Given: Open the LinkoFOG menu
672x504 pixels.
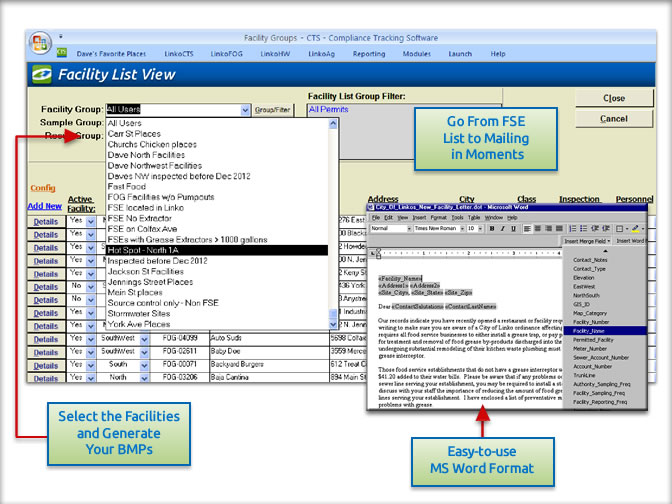Looking at the screenshot, I should 226,54.
